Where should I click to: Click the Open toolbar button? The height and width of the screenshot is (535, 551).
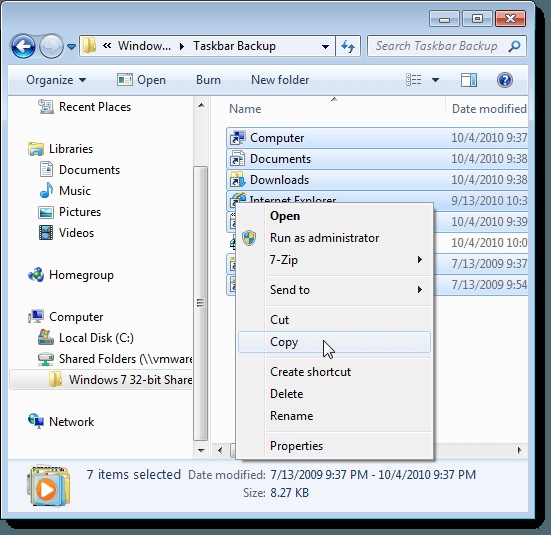tap(141, 80)
